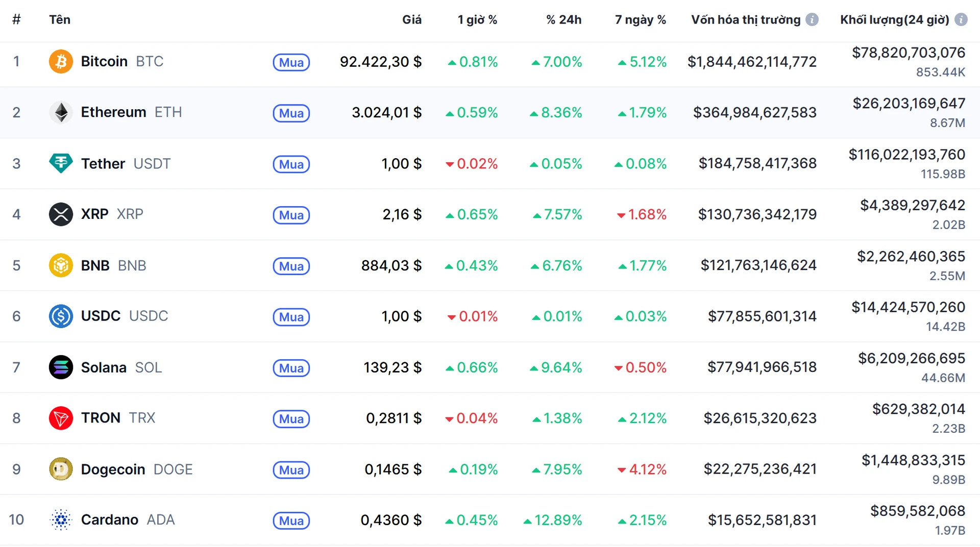Screen dimensions: 980x547
Task: Open the Cardano ADA name link
Action: tap(110, 520)
